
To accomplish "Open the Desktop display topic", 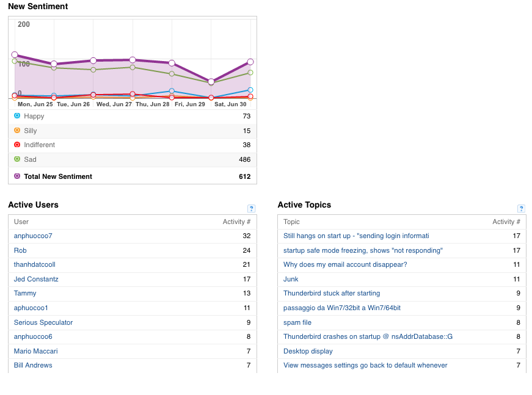I will (x=308, y=351).
